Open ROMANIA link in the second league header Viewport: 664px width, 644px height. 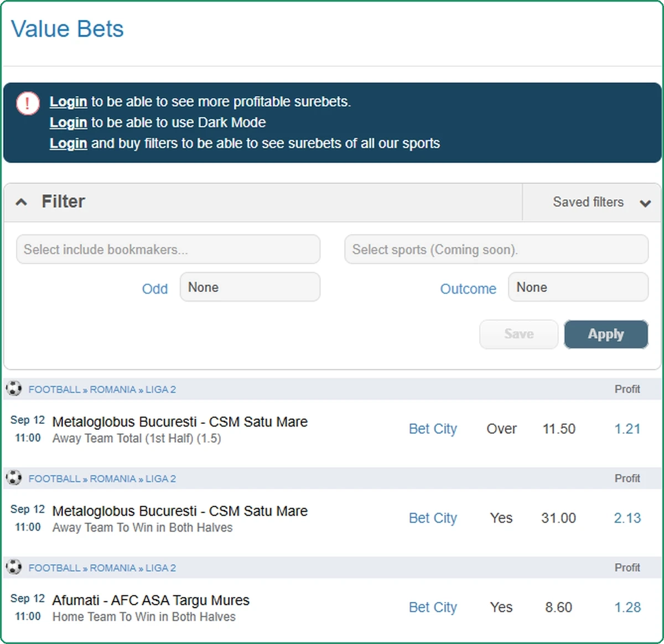[113, 479]
